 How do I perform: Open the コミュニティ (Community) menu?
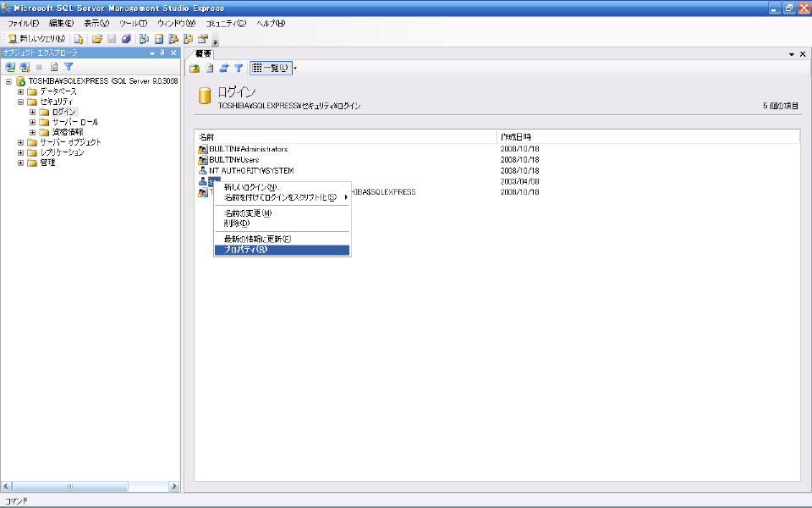click(226, 24)
